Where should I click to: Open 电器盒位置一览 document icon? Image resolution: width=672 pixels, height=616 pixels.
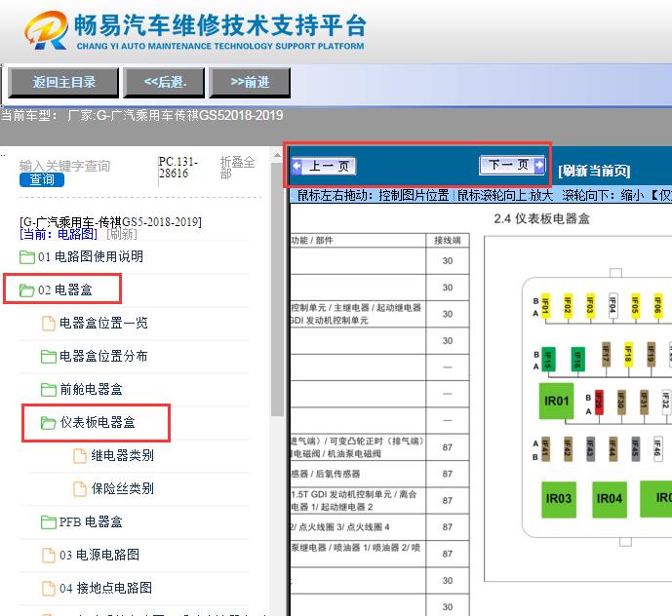point(49,323)
